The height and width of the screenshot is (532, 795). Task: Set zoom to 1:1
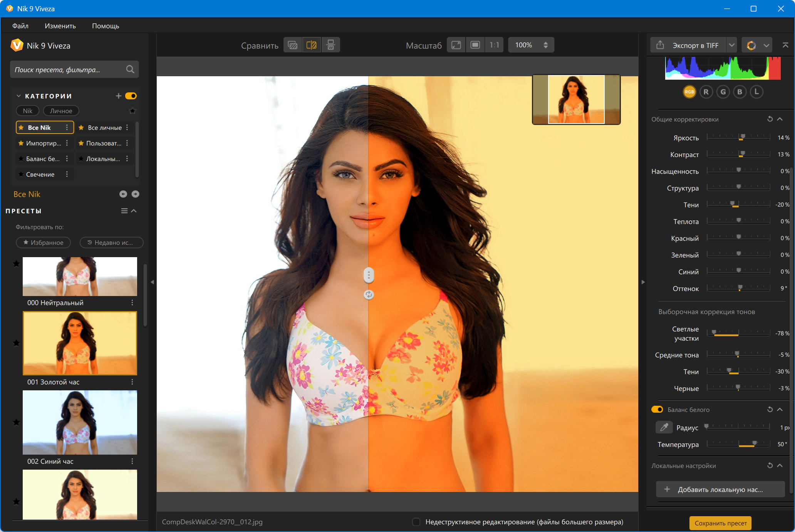click(494, 45)
